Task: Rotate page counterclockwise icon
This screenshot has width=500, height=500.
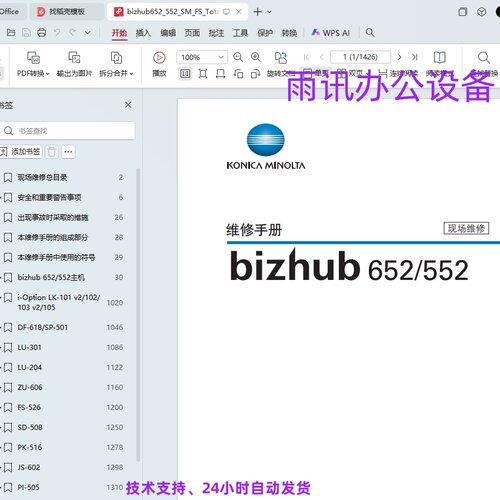Action: 238,73
